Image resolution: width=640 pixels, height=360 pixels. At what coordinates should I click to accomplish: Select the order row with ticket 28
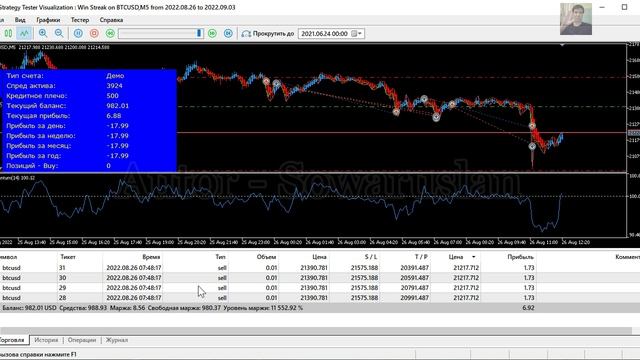click(x=320, y=298)
